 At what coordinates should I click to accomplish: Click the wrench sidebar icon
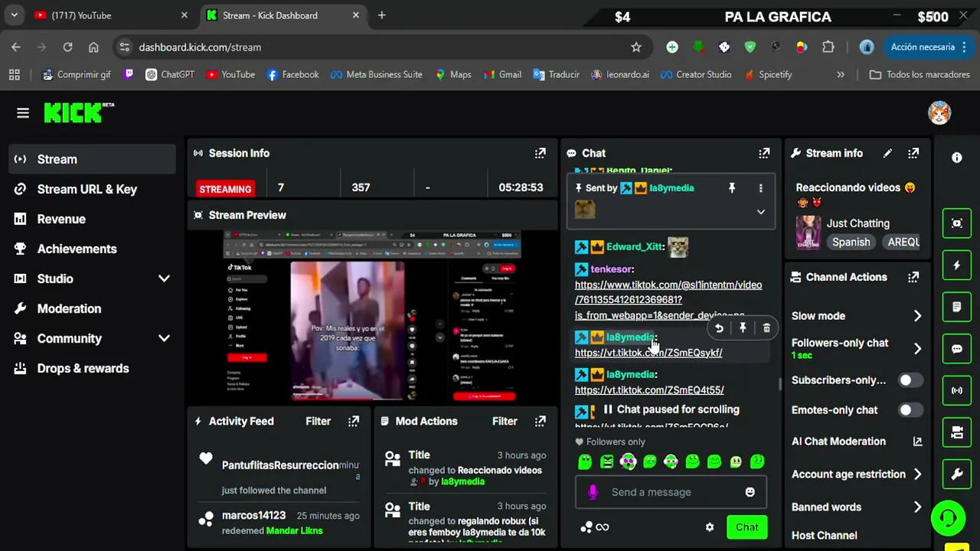pos(957,474)
